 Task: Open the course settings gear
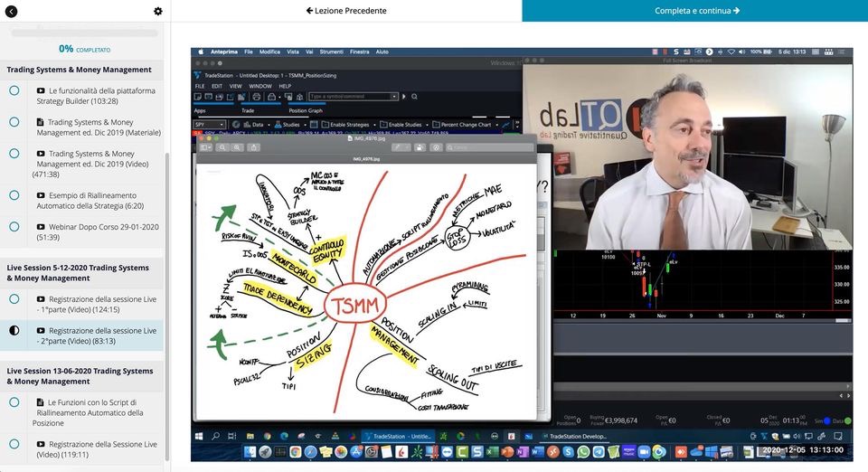157,11
